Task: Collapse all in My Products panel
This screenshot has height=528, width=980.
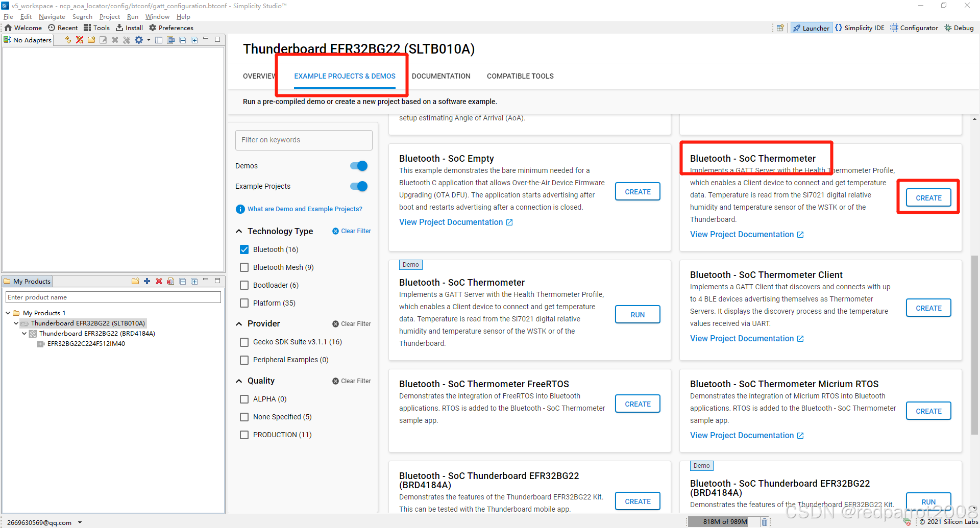Action: pyautogui.click(x=183, y=281)
